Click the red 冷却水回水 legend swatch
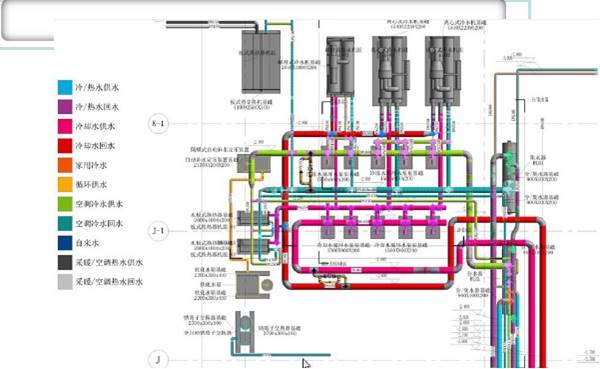Screen dimensions: 600x369 (x=65, y=146)
